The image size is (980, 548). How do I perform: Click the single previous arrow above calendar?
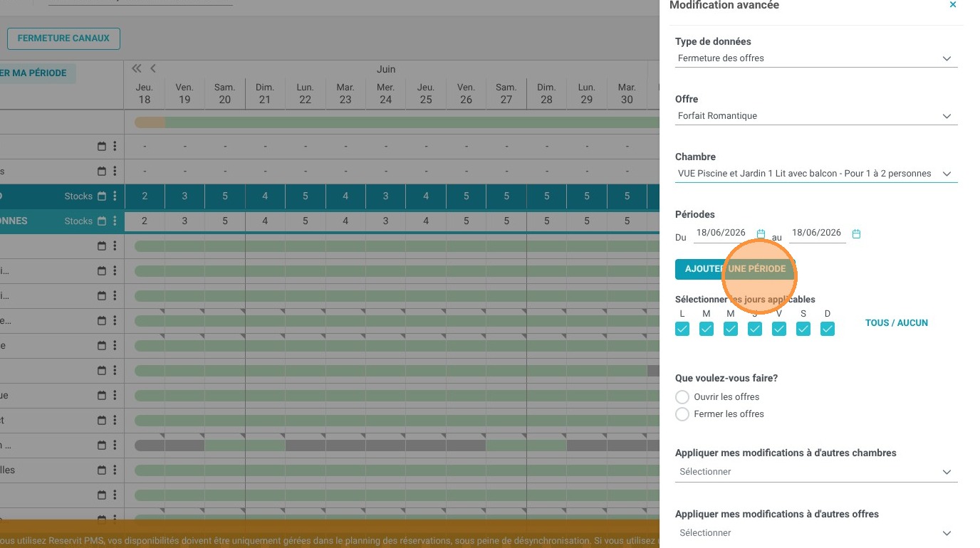(152, 69)
